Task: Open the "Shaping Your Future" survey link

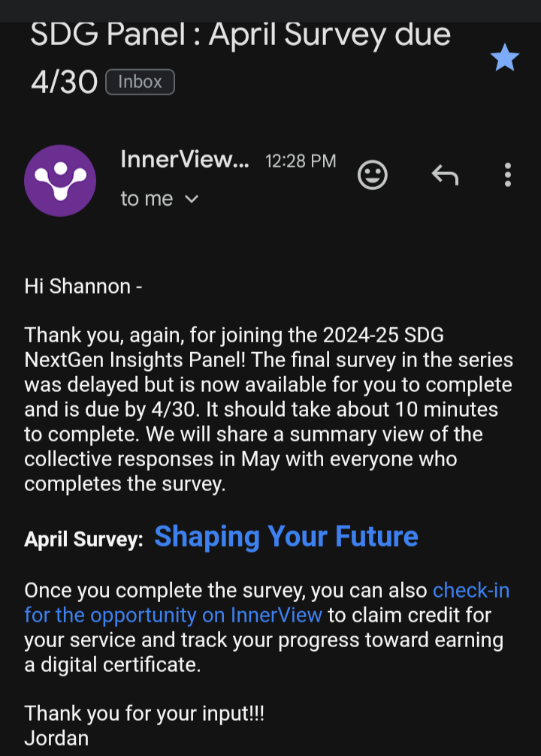Action: tap(286, 537)
